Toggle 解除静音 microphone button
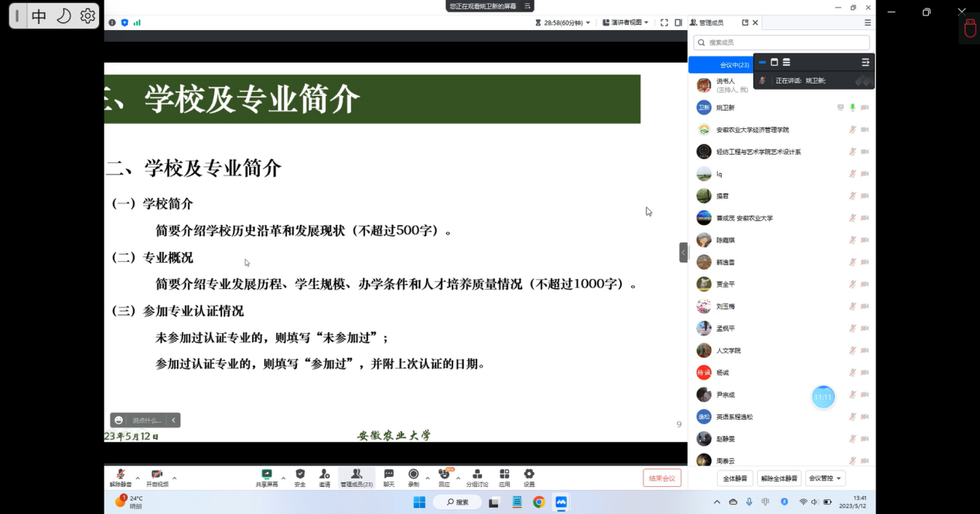Viewport: 980px width, 514px height. click(x=120, y=477)
